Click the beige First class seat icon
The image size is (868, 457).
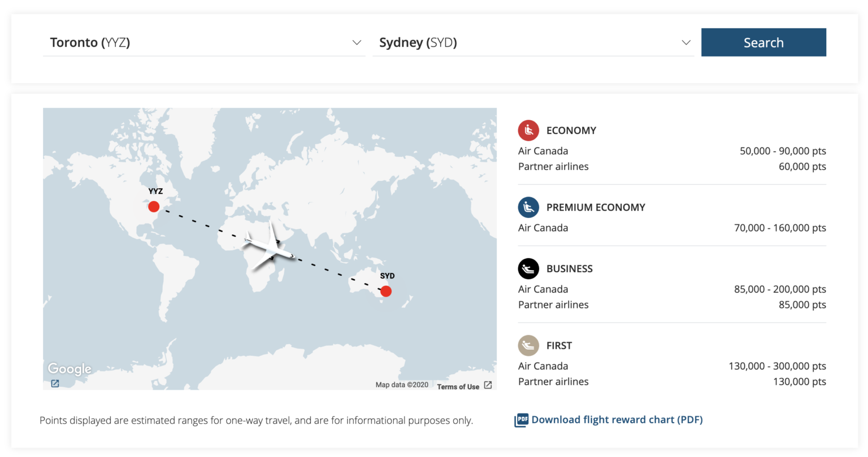click(x=528, y=345)
